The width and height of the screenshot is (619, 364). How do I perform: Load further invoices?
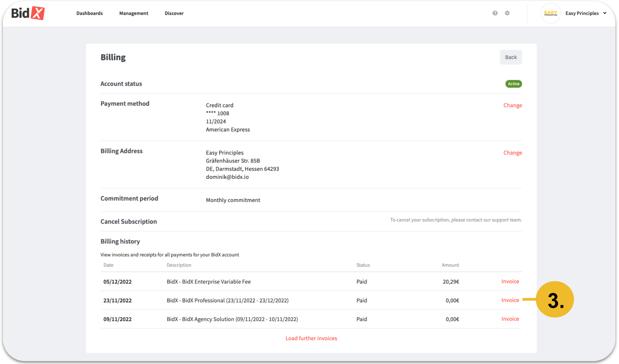click(x=311, y=338)
